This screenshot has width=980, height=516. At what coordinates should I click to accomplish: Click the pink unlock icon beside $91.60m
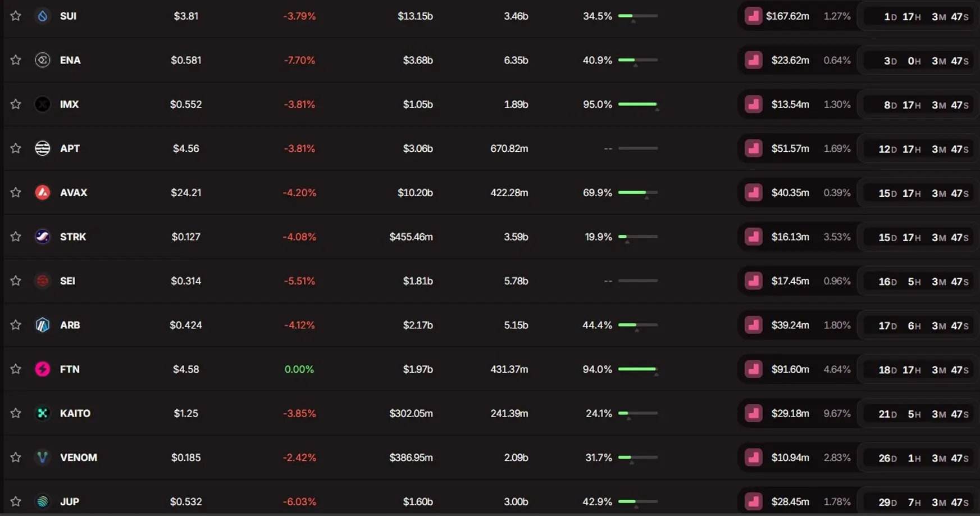(x=753, y=369)
